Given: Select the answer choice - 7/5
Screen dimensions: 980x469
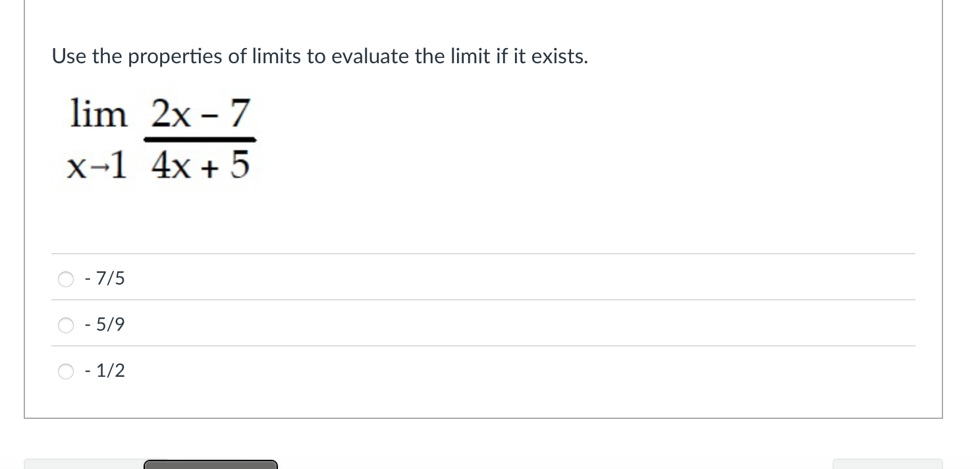Looking at the screenshot, I should pos(106,278).
